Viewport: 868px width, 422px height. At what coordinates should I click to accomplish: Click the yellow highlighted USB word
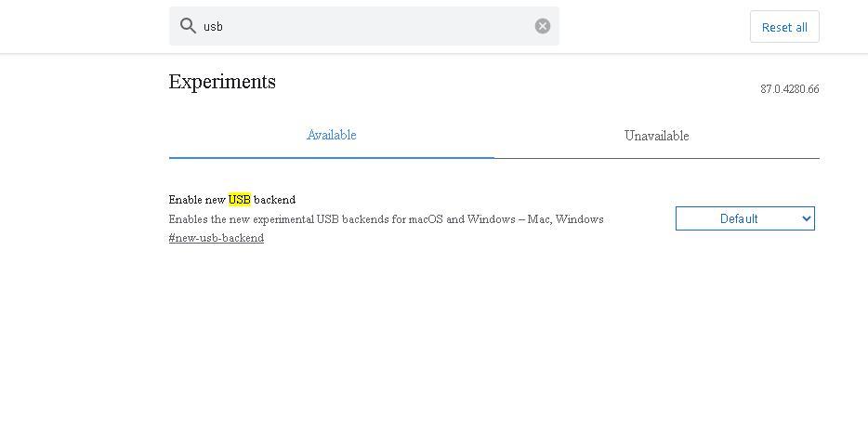tap(239, 199)
